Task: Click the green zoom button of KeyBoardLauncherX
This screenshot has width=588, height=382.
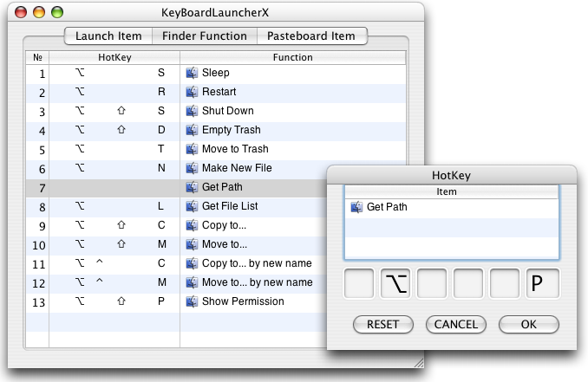Action: pos(57,12)
